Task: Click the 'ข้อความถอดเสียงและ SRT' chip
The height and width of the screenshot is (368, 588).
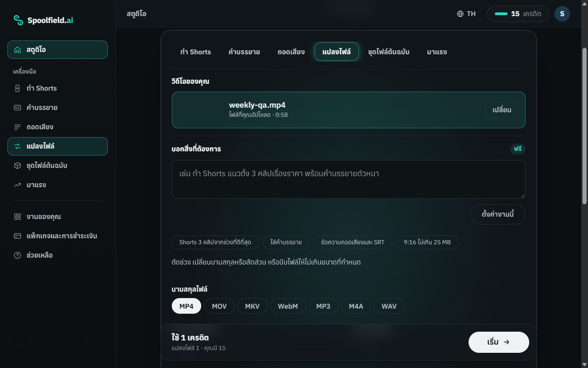Action: (353, 242)
